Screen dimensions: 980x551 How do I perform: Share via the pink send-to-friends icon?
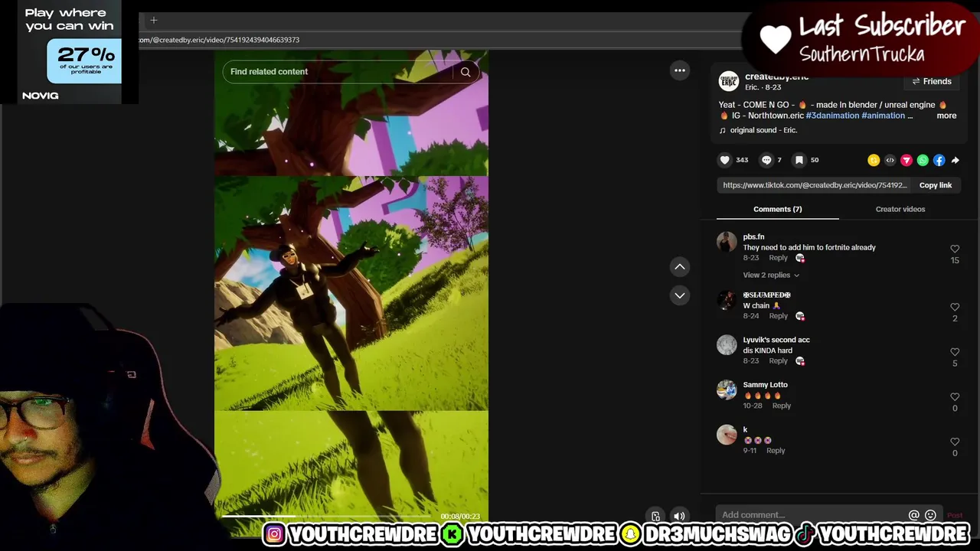click(906, 160)
